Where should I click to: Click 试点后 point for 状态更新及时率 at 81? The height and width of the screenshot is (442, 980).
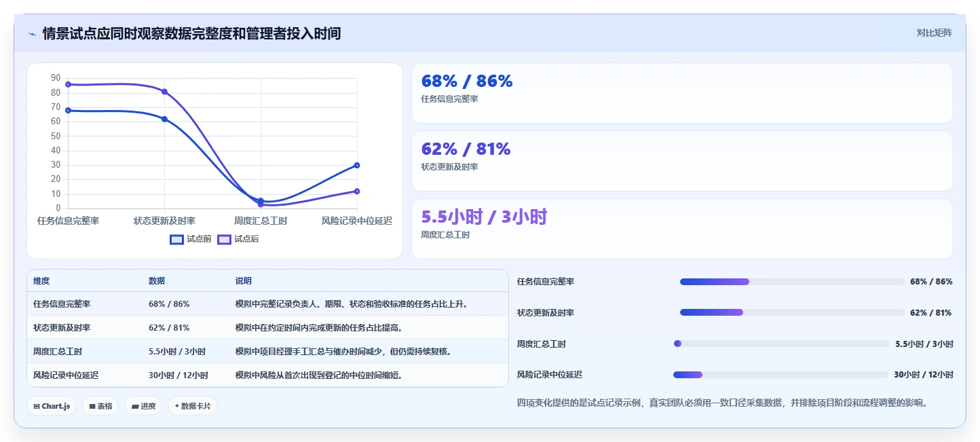point(164,92)
